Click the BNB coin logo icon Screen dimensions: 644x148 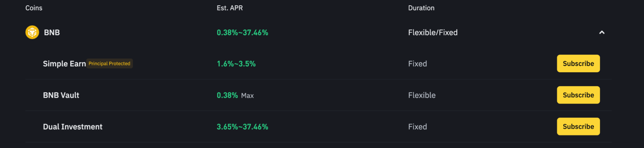[32, 32]
